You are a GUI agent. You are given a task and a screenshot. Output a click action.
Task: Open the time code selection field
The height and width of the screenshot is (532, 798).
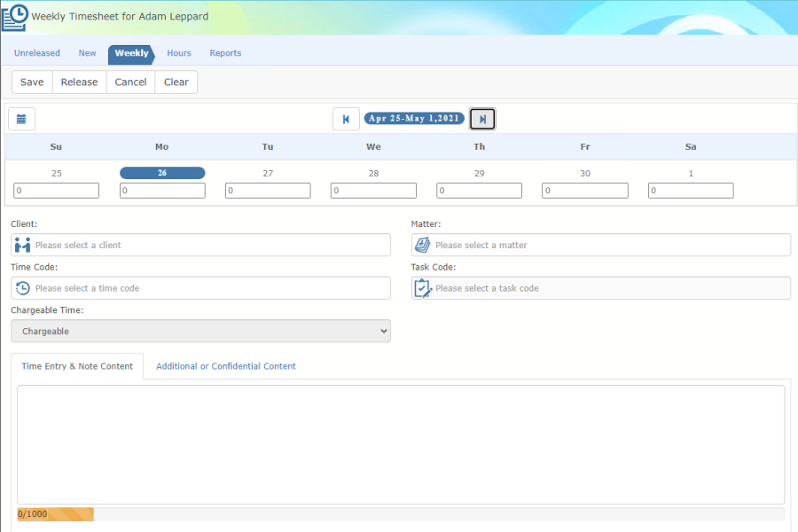tap(200, 288)
